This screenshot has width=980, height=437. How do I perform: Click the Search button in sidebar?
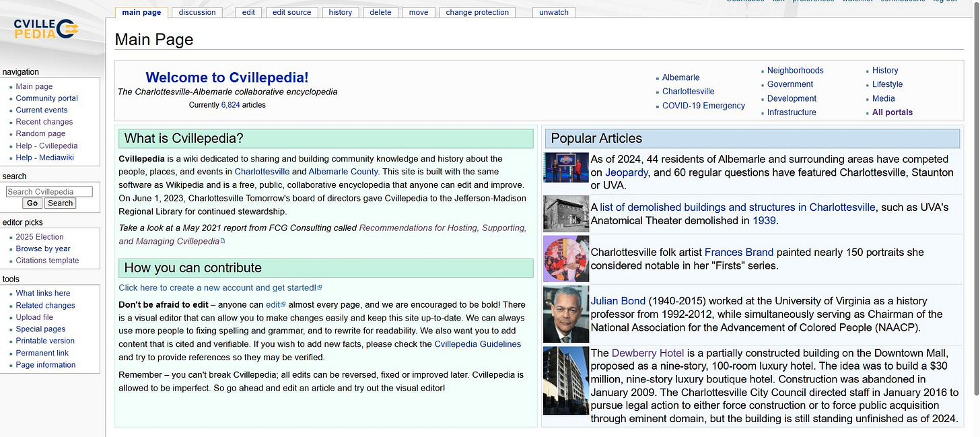pos(60,203)
